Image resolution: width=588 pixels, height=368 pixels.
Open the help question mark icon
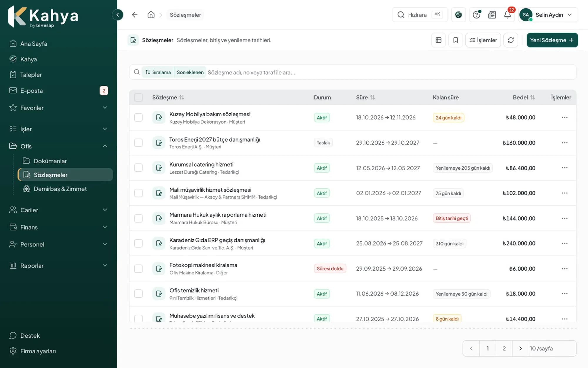(x=477, y=15)
